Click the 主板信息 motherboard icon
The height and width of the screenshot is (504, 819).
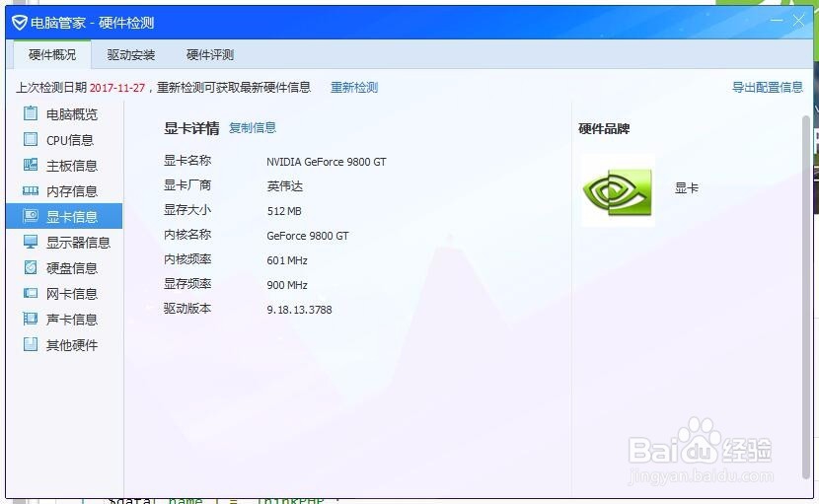point(31,165)
